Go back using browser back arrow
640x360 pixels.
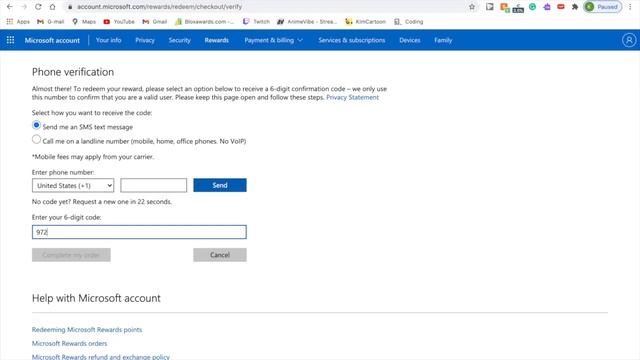click(x=9, y=7)
